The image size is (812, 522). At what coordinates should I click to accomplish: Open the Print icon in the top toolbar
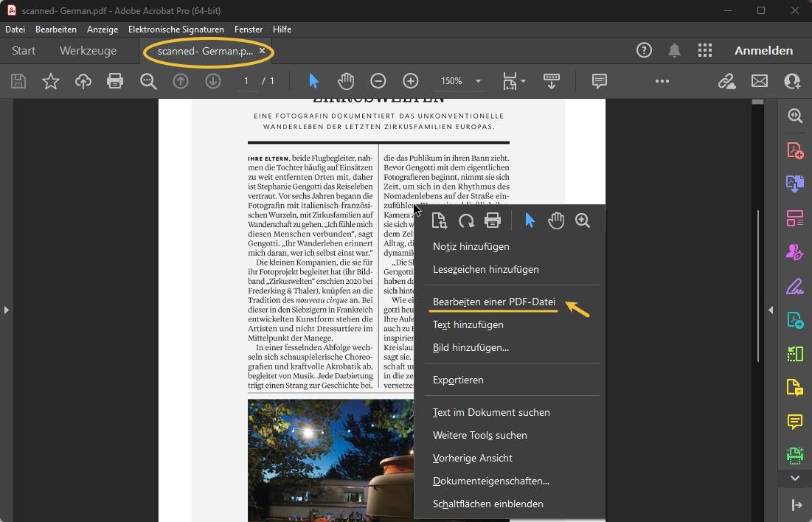click(x=115, y=81)
